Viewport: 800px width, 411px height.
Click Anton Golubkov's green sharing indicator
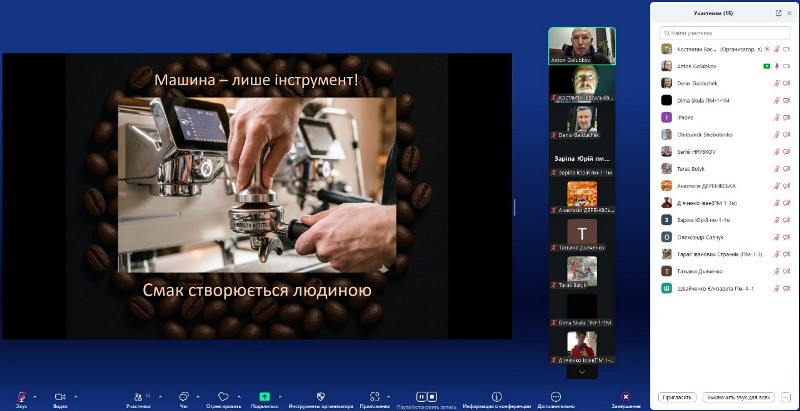pyautogui.click(x=766, y=66)
